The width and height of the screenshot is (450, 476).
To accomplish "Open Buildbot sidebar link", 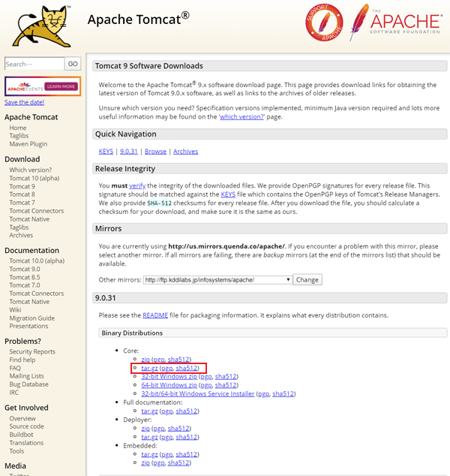I will [x=21, y=435].
